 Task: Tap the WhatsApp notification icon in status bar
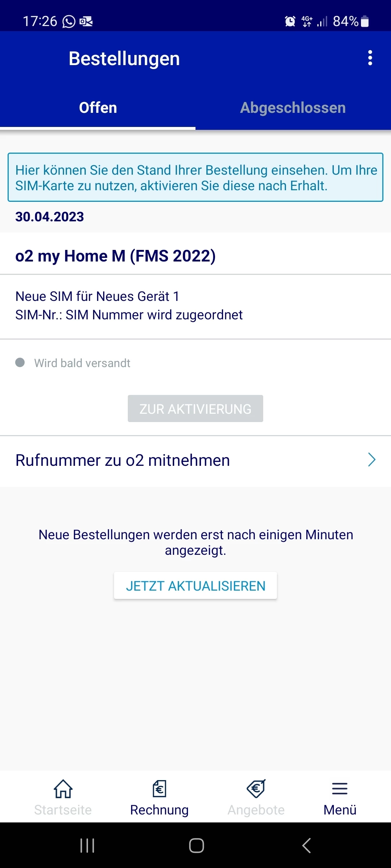pos(69,21)
